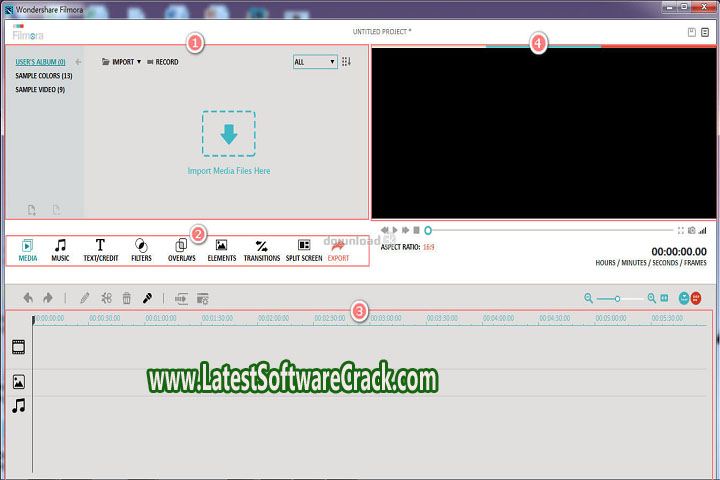Click the back arrow beside User's Album

[78, 62]
